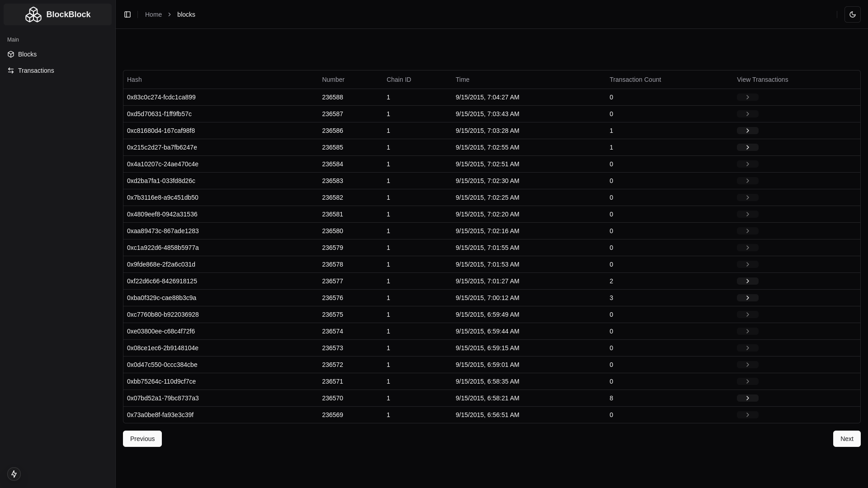Select the Transactions arrows icon in sidebar
Image resolution: width=868 pixels, height=488 pixels.
point(10,70)
